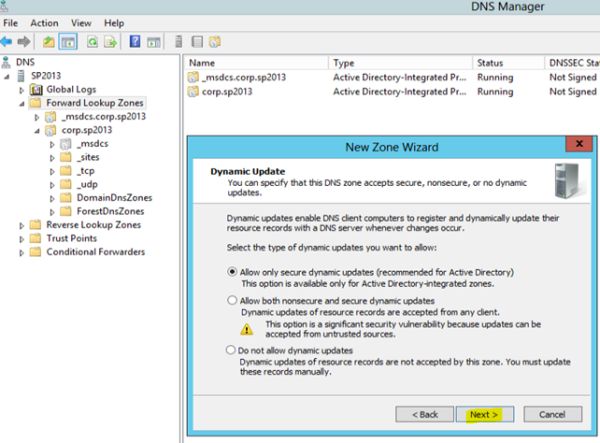The height and width of the screenshot is (443, 600).
Task: Select Allow only secure dynamic updates
Action: [x=232, y=272]
